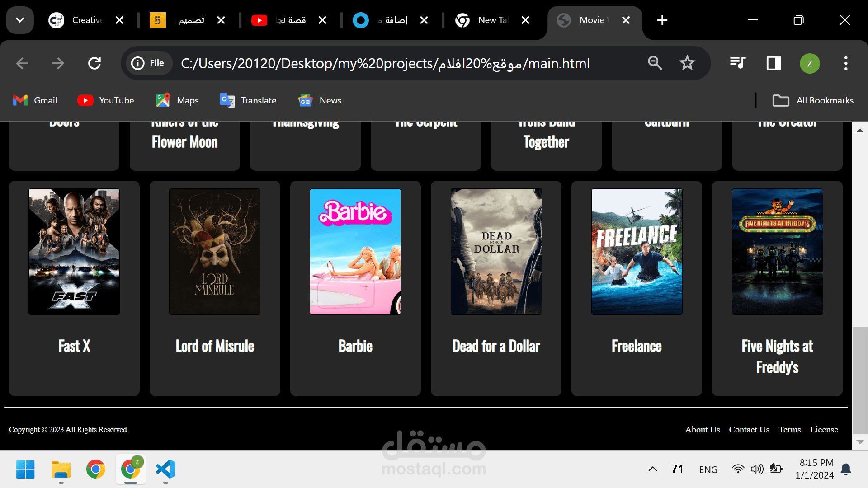Viewport: 868px width, 488px height.
Task: Open the speaker volume tray icon
Action: pos(757,469)
